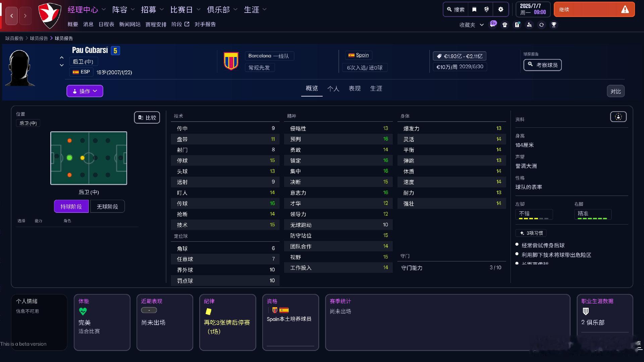Click the centre-back position dot on pitch
The height and width of the screenshot is (362, 644).
click(x=69, y=158)
